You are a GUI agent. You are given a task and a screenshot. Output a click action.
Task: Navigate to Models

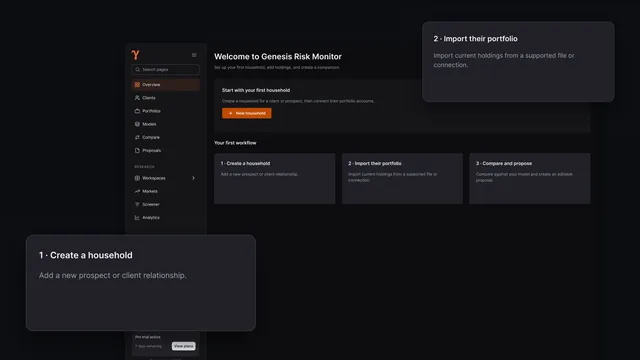click(x=165, y=124)
